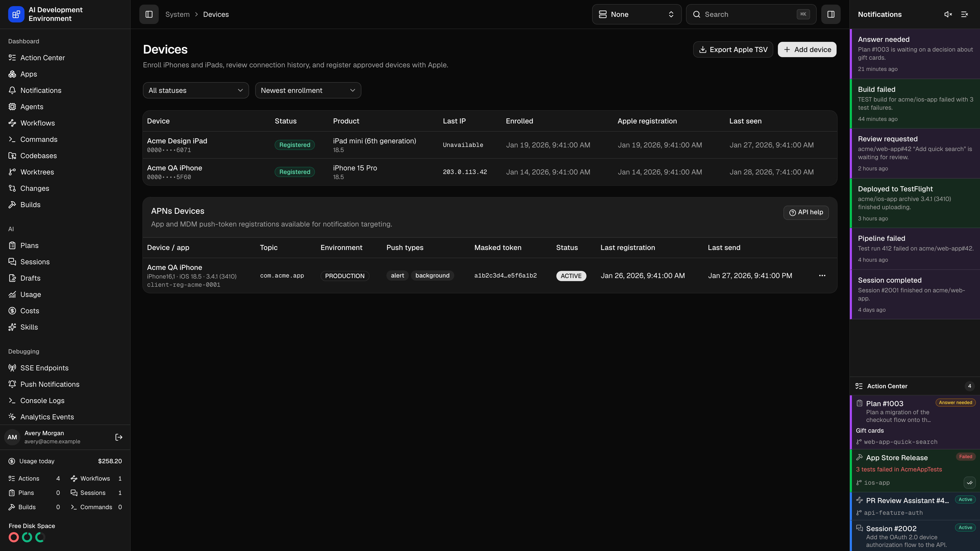The image size is (980, 551).
Task: Click the second green disk space ring
Action: [27, 537]
